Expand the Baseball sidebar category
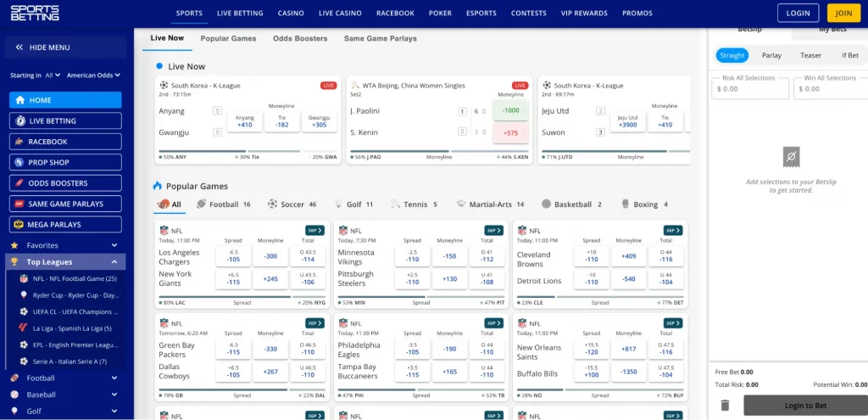The width and height of the screenshot is (868, 420). point(114,395)
